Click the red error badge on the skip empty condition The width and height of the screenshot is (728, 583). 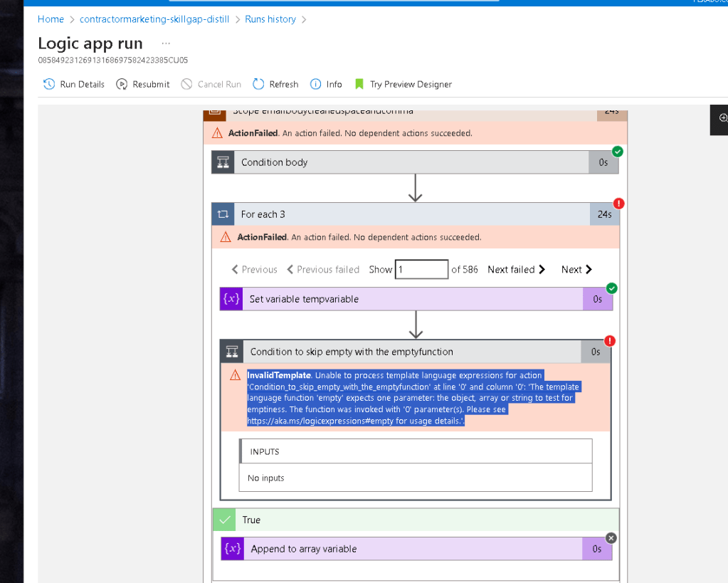pos(610,341)
